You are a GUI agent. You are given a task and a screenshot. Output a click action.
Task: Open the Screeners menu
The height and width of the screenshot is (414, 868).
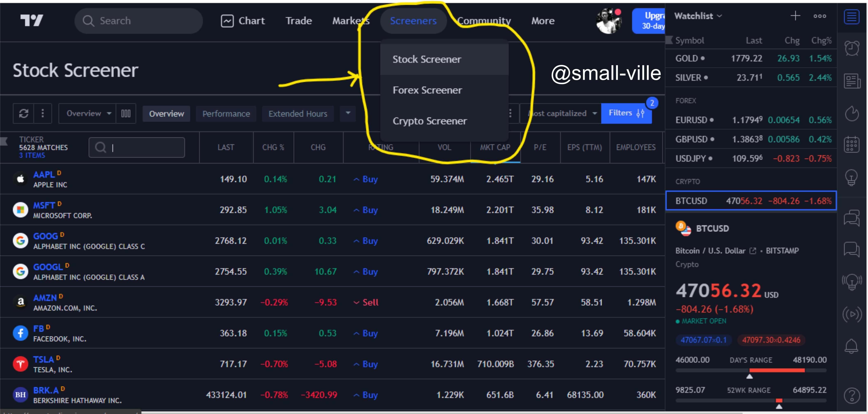(x=413, y=21)
